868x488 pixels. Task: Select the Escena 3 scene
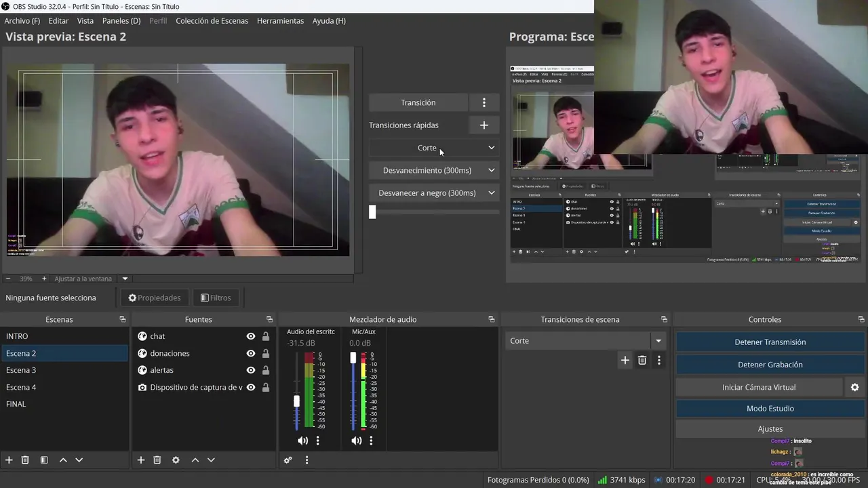(x=64, y=370)
